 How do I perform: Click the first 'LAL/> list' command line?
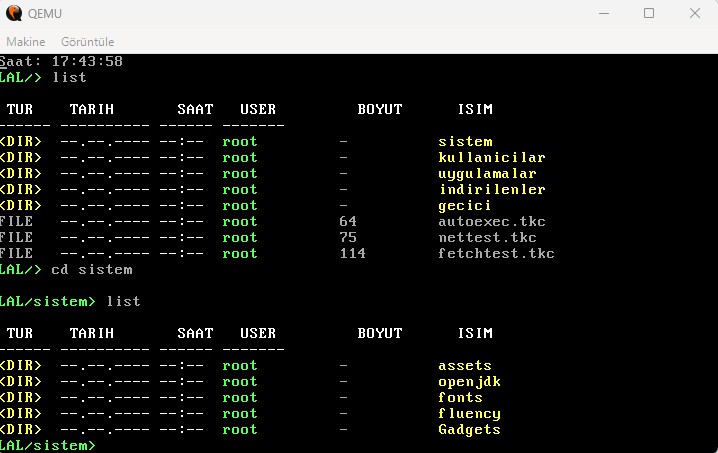tap(43, 77)
